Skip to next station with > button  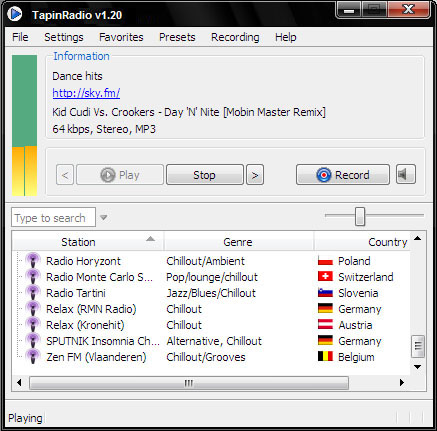[255, 175]
